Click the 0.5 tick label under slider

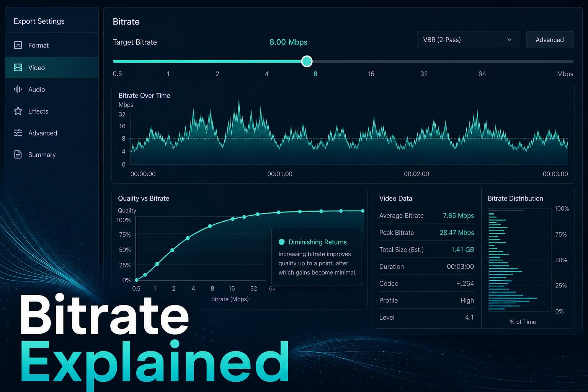click(117, 74)
